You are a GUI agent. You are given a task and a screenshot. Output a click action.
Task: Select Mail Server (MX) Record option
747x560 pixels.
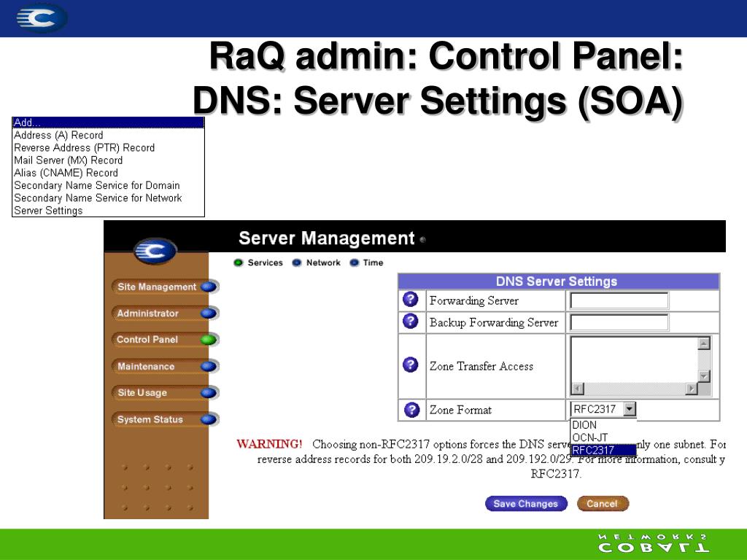coord(108,160)
